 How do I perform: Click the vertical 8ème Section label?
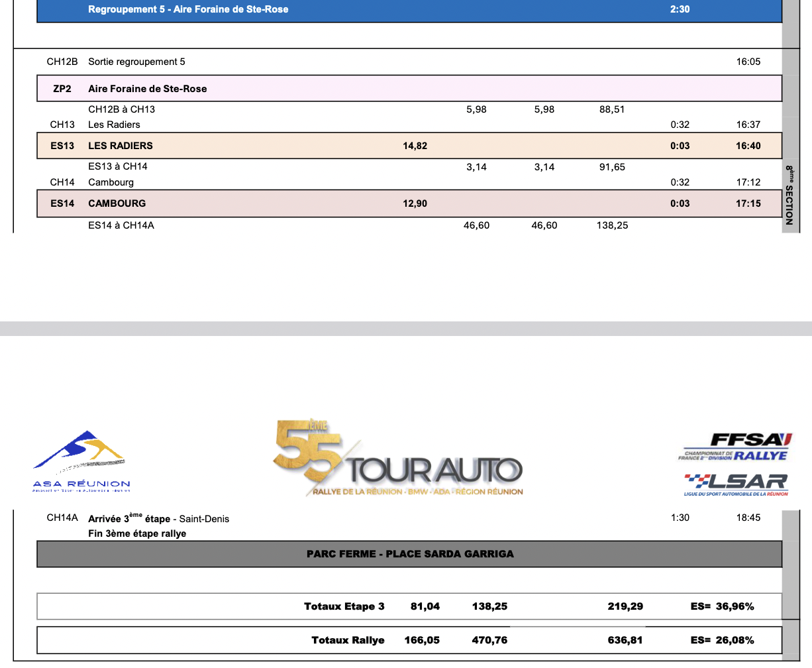789,195
